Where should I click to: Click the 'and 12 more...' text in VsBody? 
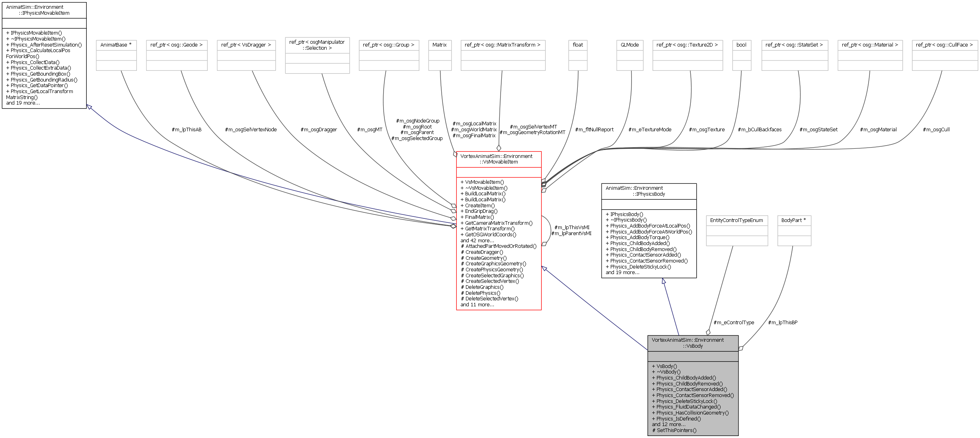click(x=668, y=424)
